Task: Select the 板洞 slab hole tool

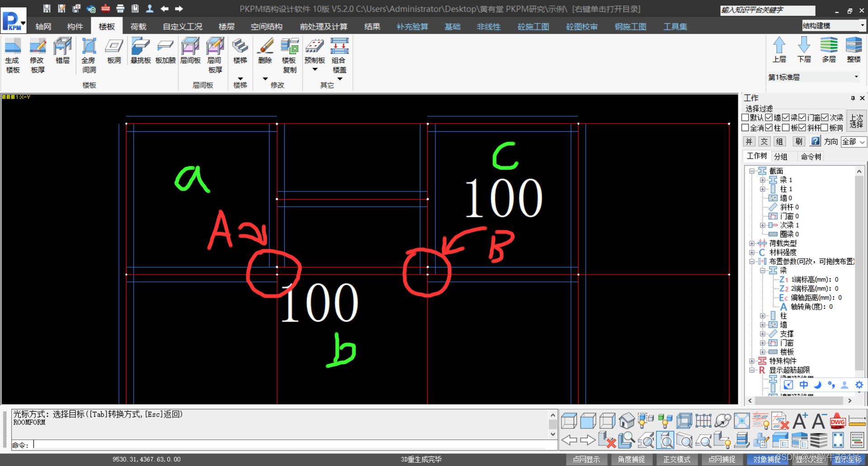Action: click(114, 51)
